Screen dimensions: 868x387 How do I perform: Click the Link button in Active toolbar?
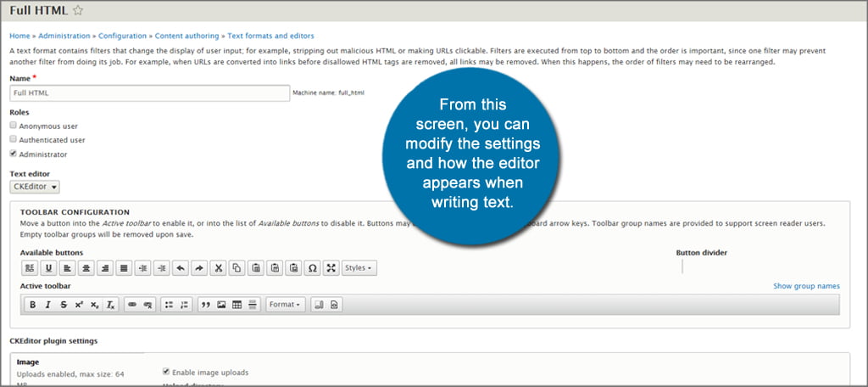click(x=131, y=305)
